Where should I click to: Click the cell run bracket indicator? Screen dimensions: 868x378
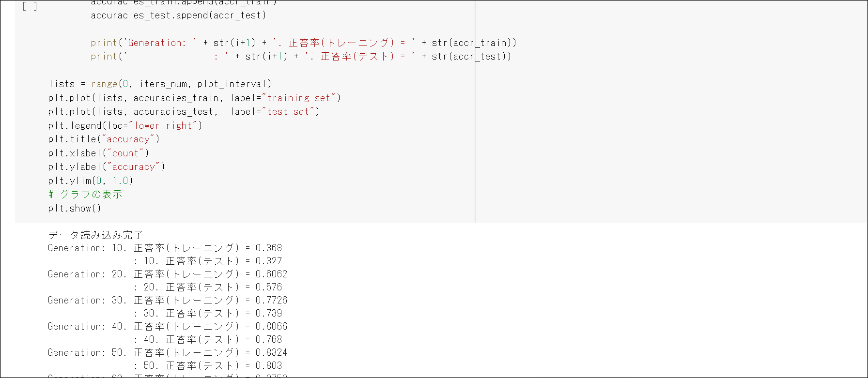tap(30, 6)
